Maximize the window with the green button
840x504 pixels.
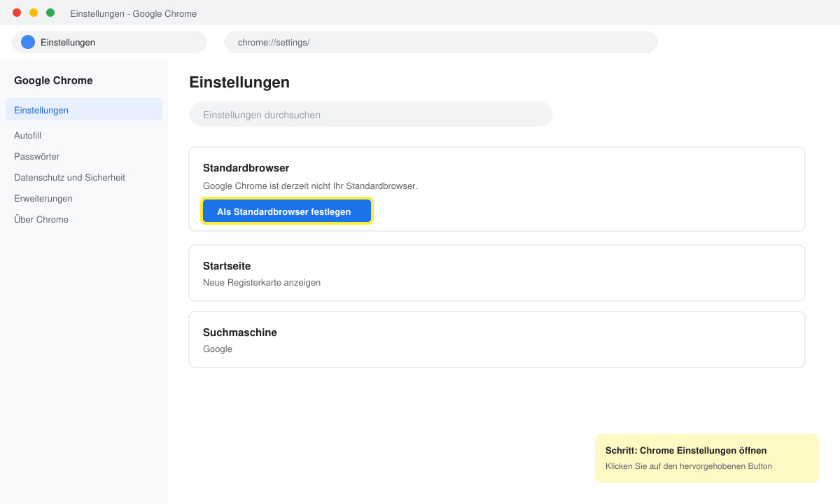[x=50, y=13]
